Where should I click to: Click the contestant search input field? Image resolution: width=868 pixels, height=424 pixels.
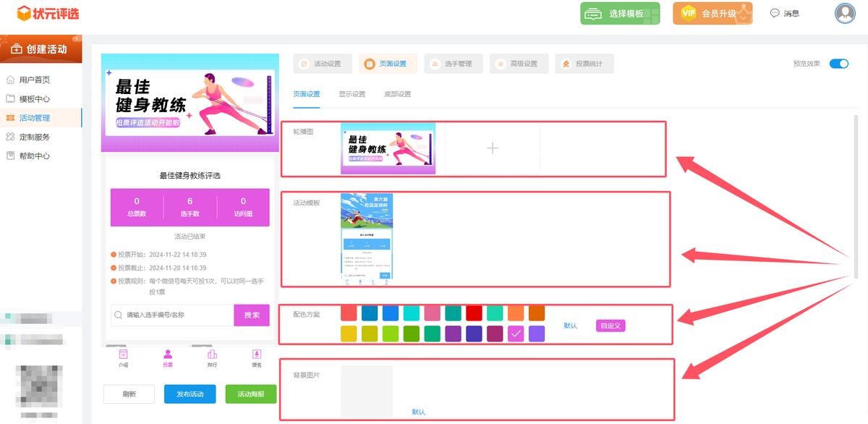177,315
